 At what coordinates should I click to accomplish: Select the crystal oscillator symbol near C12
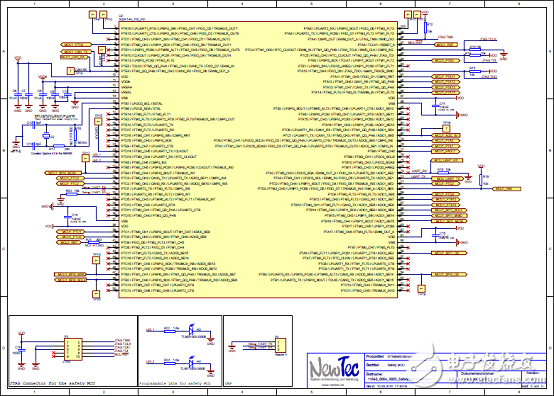(46, 136)
